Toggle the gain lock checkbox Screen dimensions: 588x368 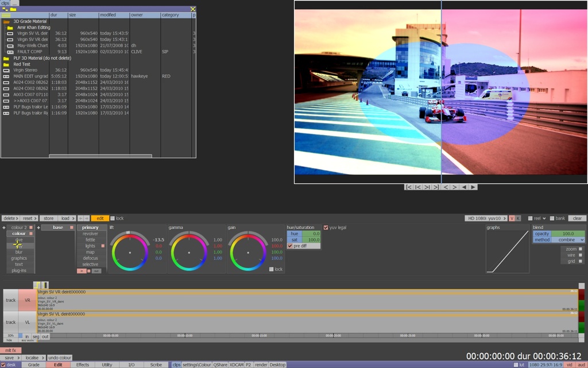[271, 269]
